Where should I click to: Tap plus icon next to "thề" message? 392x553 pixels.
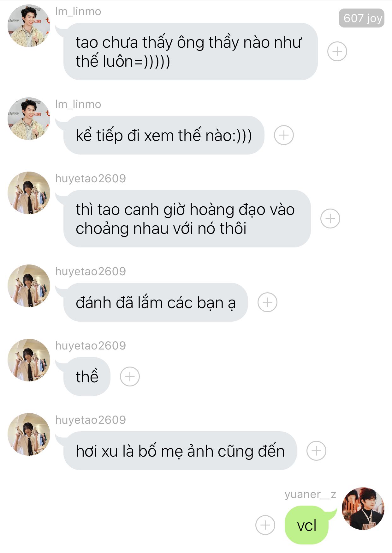(x=130, y=376)
